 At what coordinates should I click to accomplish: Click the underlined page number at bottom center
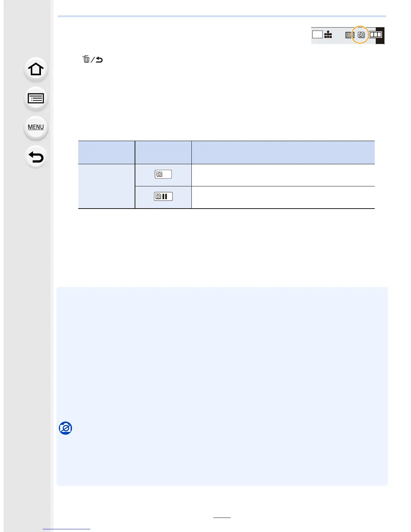pyautogui.click(x=222, y=517)
